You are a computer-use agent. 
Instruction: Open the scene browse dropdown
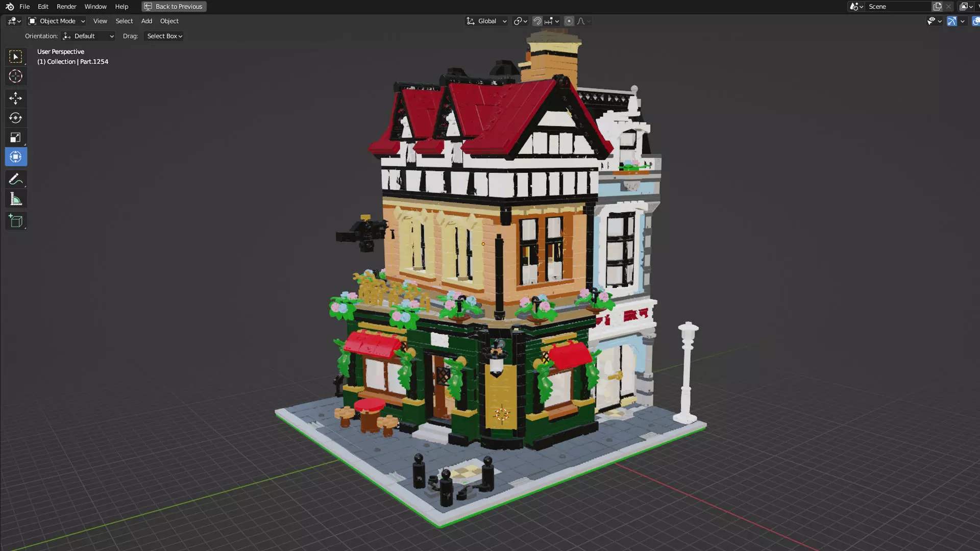(x=856, y=7)
